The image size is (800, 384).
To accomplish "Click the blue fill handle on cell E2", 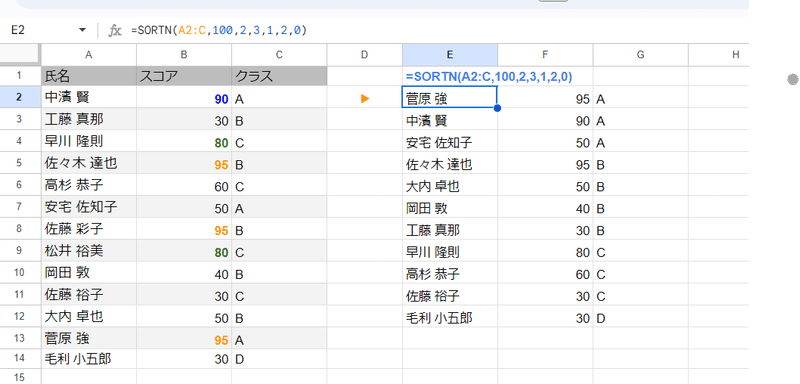I will click(497, 108).
